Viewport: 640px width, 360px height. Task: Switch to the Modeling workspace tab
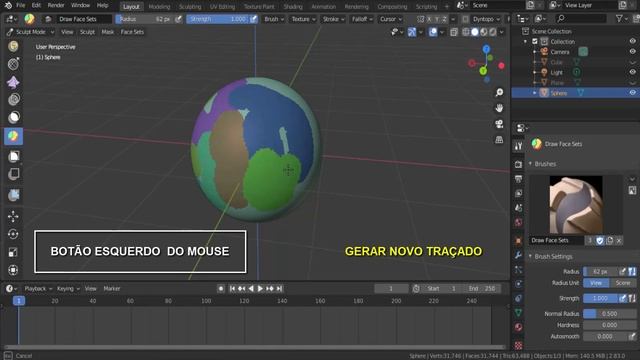point(159,7)
